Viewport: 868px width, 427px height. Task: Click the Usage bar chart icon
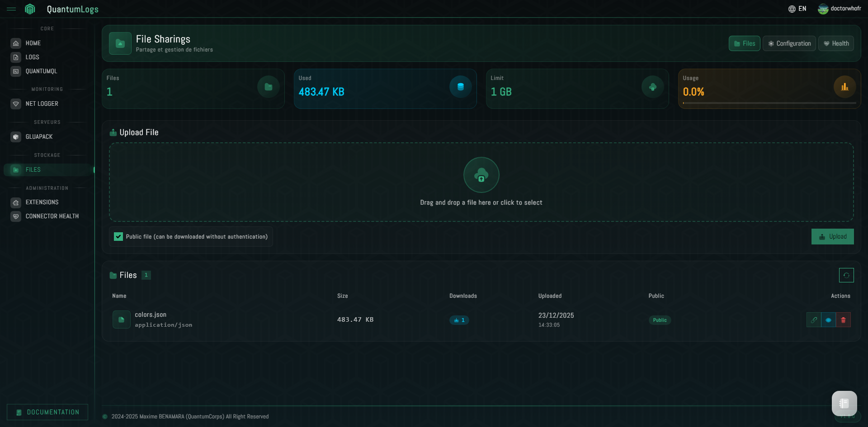click(845, 87)
